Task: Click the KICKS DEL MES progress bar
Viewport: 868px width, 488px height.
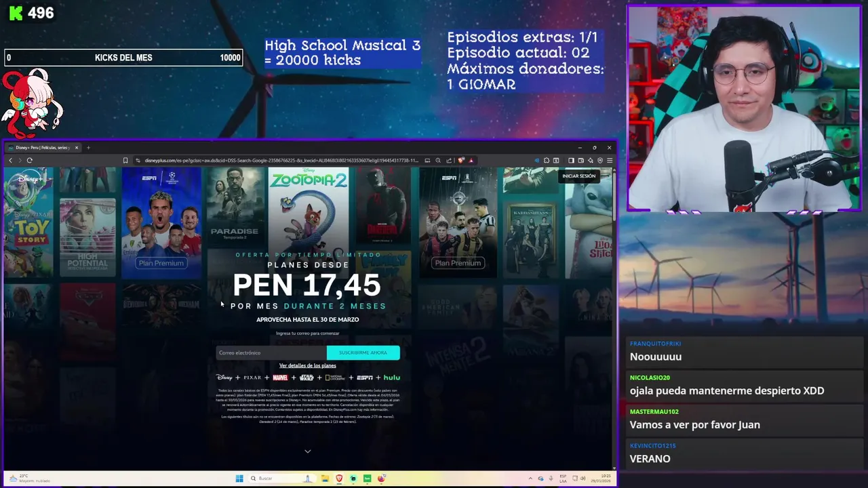Action: pos(123,58)
